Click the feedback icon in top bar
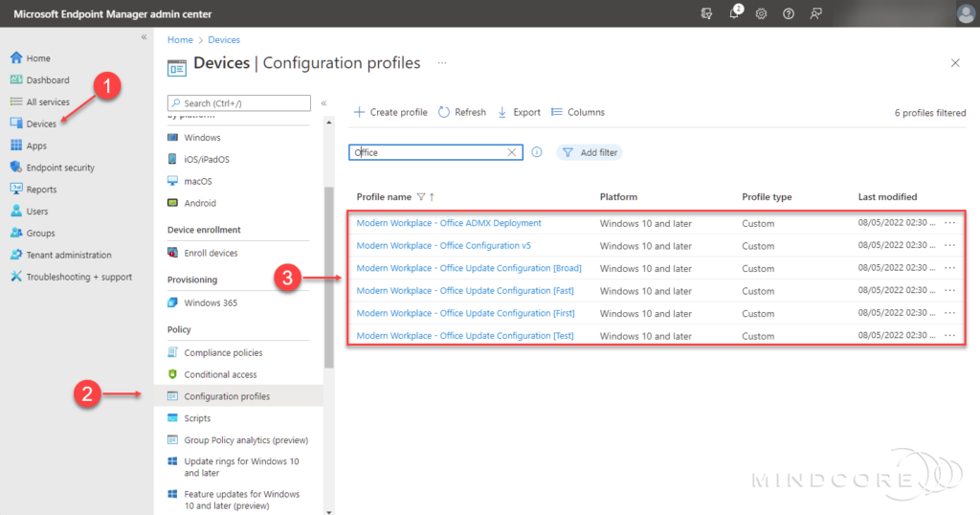 click(816, 13)
